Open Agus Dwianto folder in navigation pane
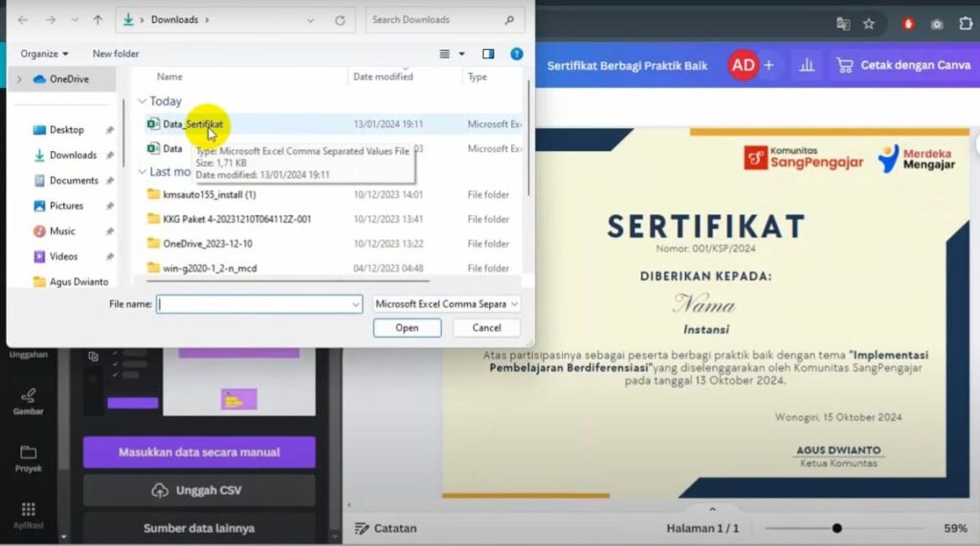Image resolution: width=980 pixels, height=546 pixels. point(78,282)
